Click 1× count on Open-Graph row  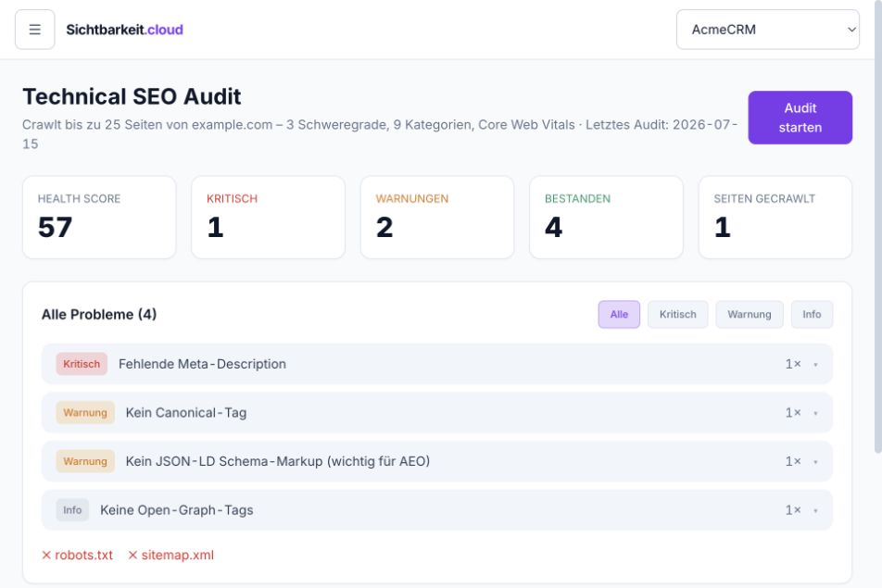793,510
